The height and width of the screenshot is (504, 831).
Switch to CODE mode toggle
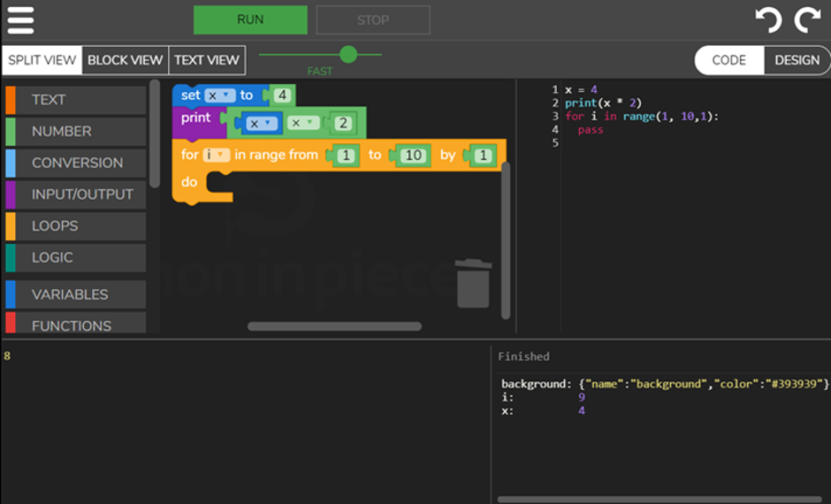point(729,60)
